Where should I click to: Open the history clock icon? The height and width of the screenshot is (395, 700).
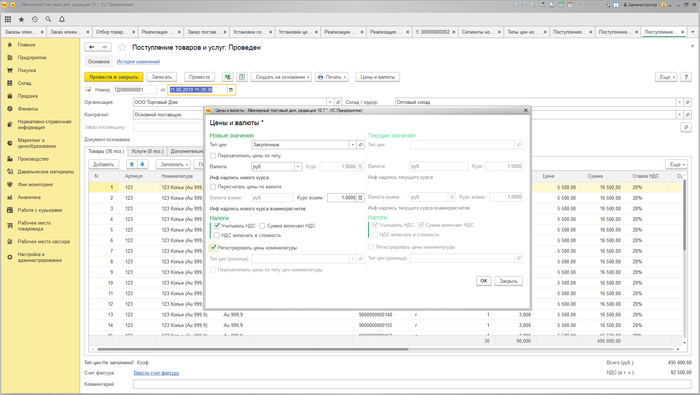(35, 19)
